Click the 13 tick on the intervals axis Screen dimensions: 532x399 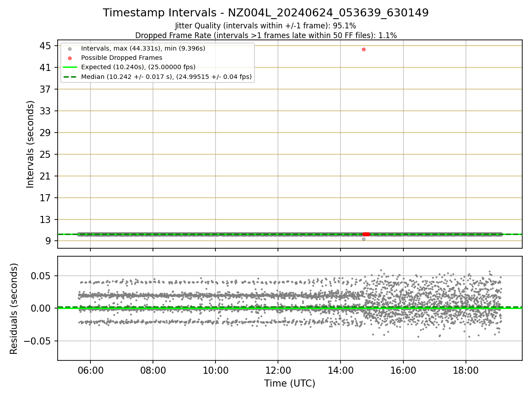(x=46, y=219)
